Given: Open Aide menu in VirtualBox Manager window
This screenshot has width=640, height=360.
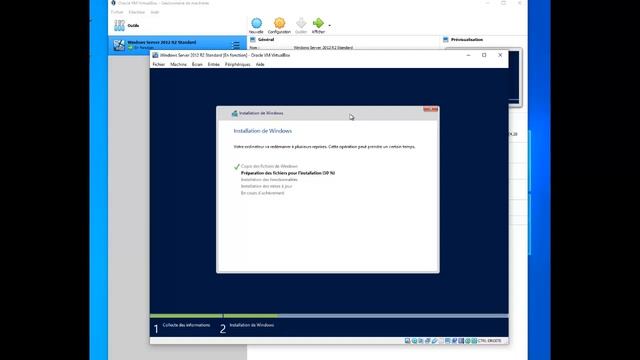Looking at the screenshot, I should point(155,12).
